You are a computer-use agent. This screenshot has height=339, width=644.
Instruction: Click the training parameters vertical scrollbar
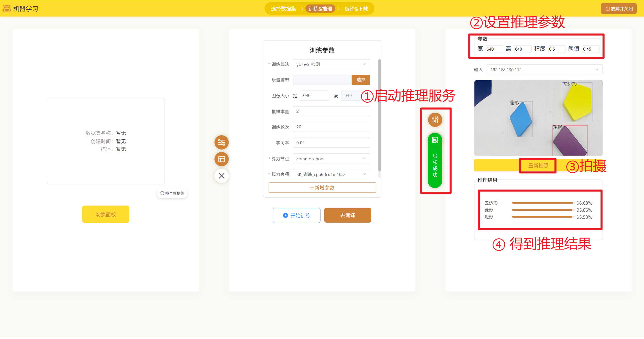pyautogui.click(x=379, y=115)
